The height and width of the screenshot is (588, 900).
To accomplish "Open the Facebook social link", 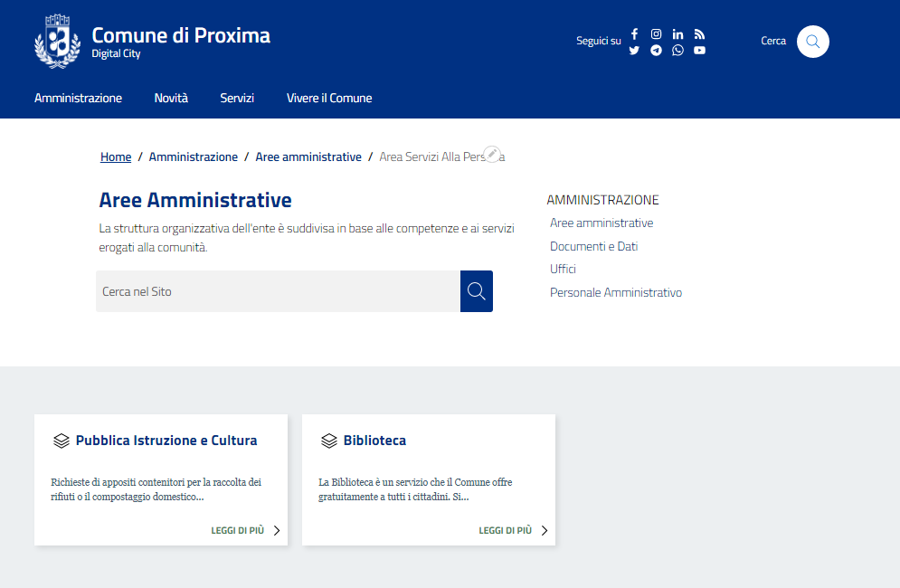I will (634, 34).
